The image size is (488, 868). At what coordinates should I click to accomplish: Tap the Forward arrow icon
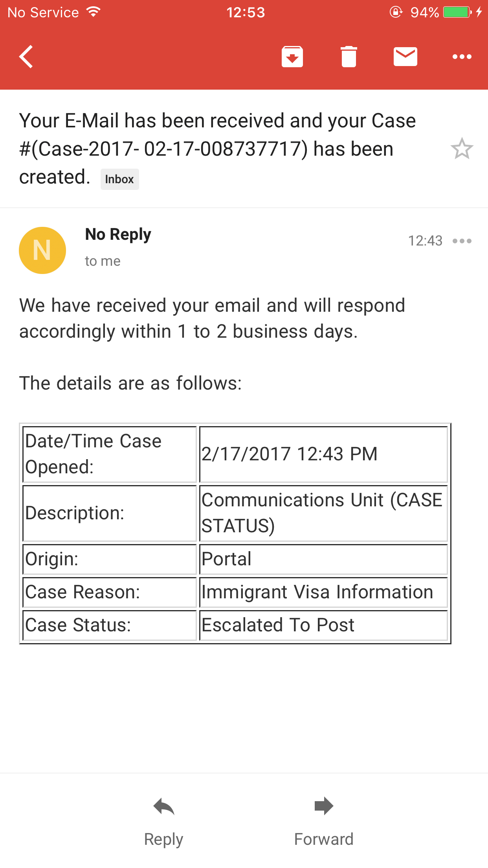[x=324, y=806]
